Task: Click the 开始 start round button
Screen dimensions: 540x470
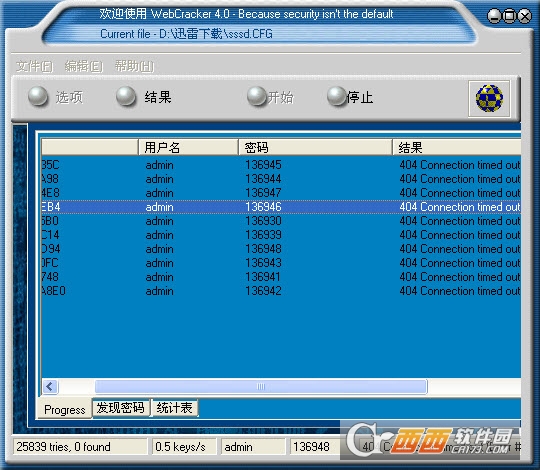Action: 257,96
